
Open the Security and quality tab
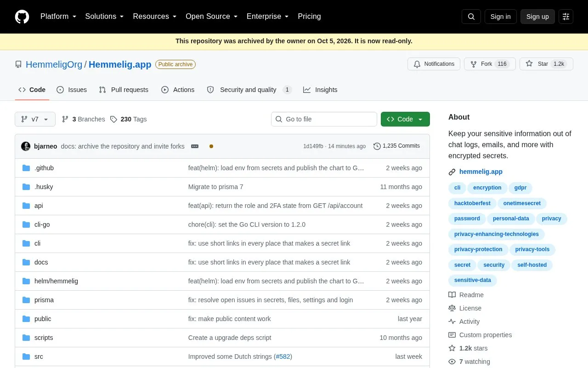click(x=249, y=90)
